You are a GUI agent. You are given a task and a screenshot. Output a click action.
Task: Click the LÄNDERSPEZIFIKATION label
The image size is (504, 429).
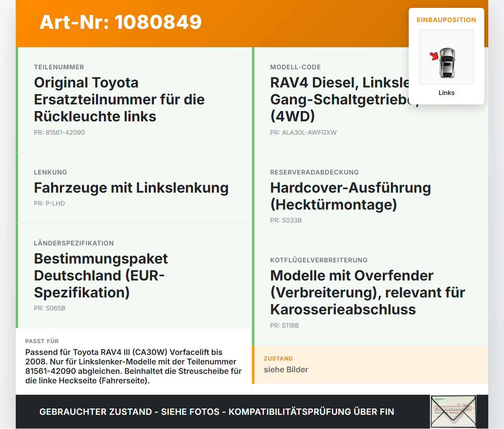(x=74, y=243)
